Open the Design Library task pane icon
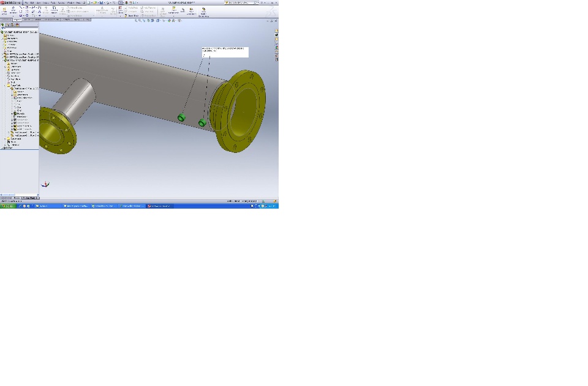 (276, 35)
